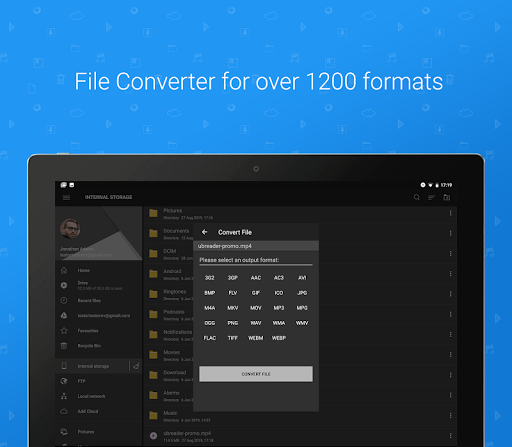The image size is (512, 447).
Task: Click the CONVERT FILE button
Action: pyautogui.click(x=256, y=374)
